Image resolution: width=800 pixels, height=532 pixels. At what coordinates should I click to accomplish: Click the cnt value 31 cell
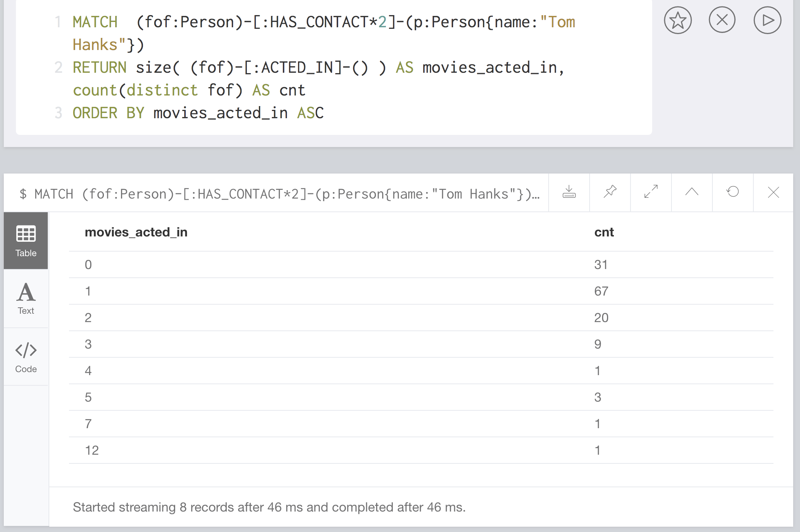pos(601,264)
